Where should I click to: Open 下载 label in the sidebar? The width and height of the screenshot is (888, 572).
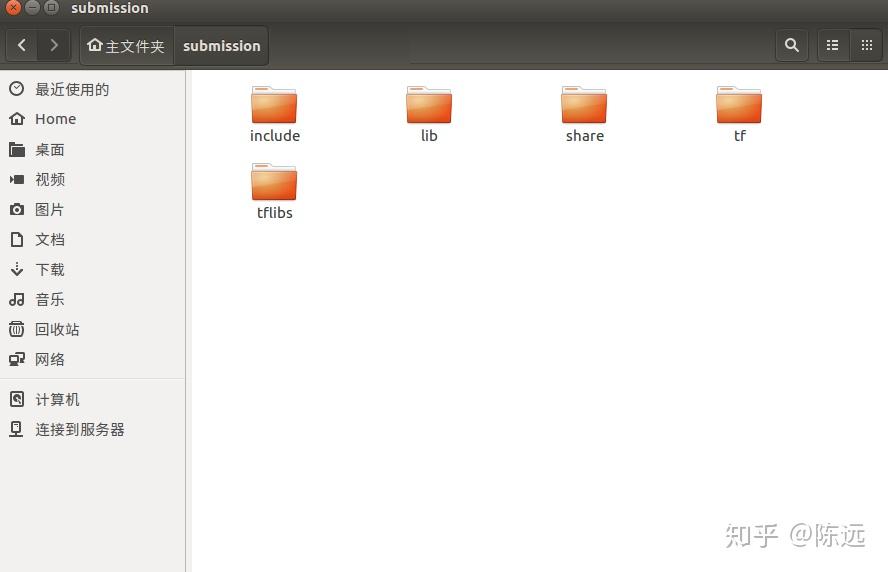(50, 269)
